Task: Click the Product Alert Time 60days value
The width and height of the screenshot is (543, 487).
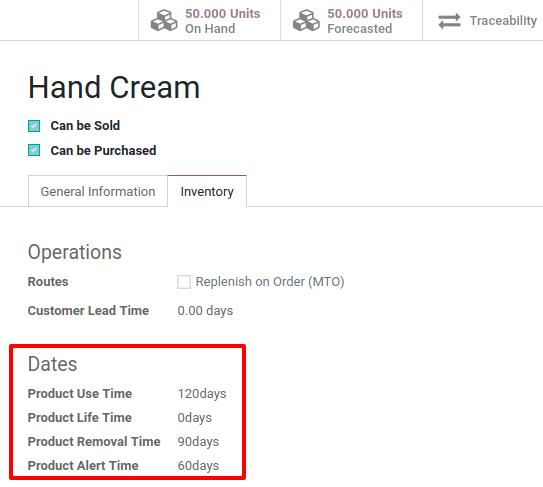Action: [198, 466]
